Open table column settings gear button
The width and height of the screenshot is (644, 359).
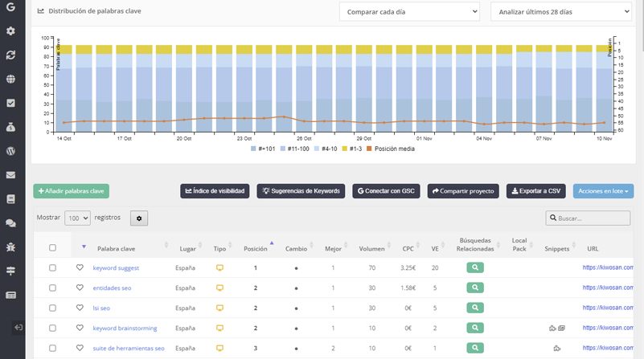(x=139, y=218)
